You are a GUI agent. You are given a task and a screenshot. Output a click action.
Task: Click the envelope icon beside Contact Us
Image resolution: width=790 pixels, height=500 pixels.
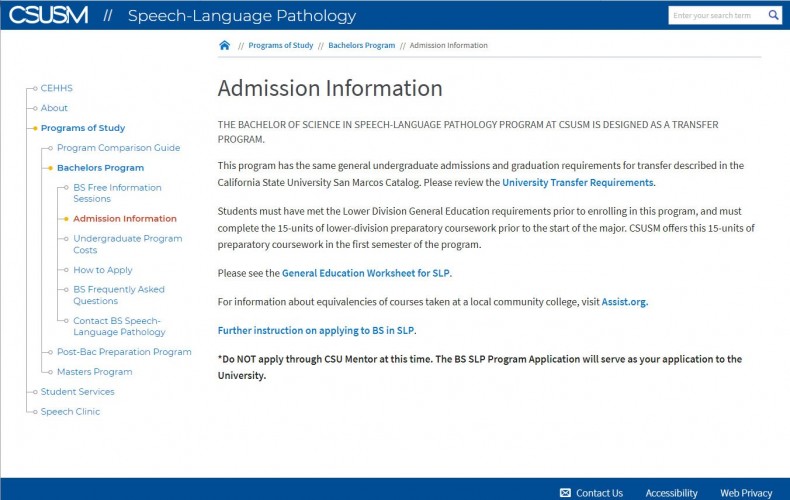pyautogui.click(x=565, y=493)
